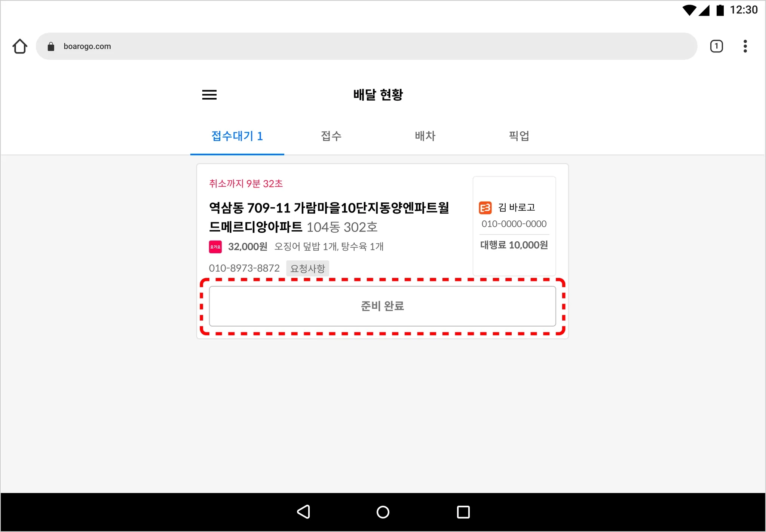Switch to the 배차 tab
The height and width of the screenshot is (532, 766).
425,136
